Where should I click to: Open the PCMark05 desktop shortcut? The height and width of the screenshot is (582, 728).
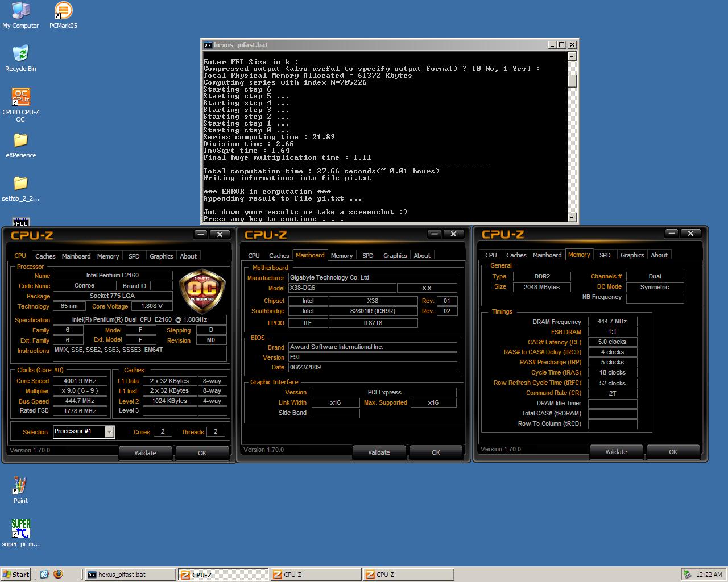point(63,15)
